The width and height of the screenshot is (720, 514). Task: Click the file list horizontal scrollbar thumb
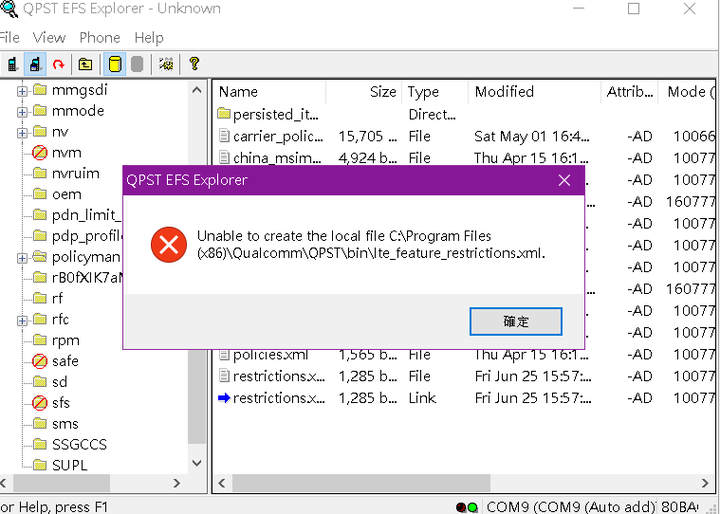pyautogui.click(x=361, y=483)
